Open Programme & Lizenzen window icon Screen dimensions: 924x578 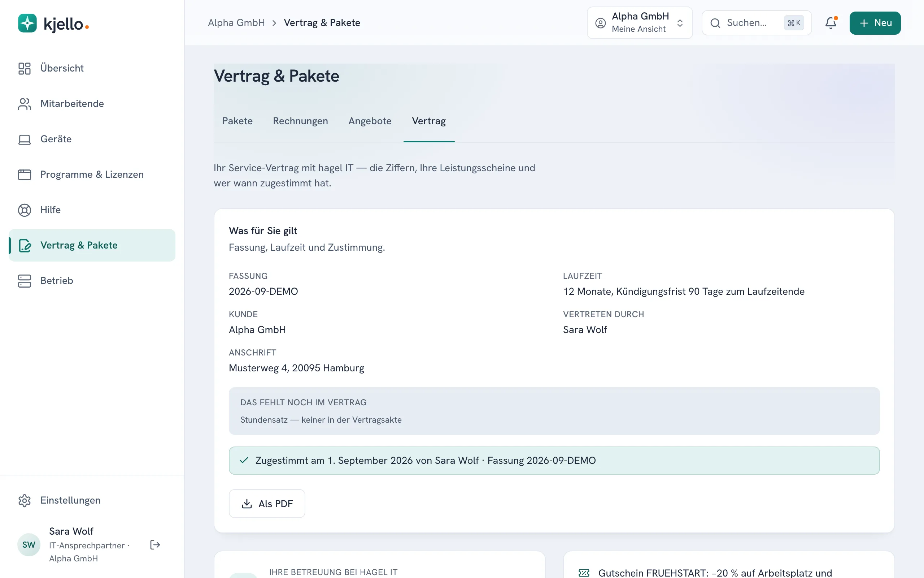25,175
